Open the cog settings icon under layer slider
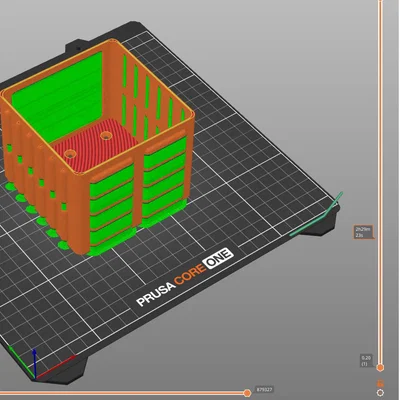400x400 pixels. 380,393
